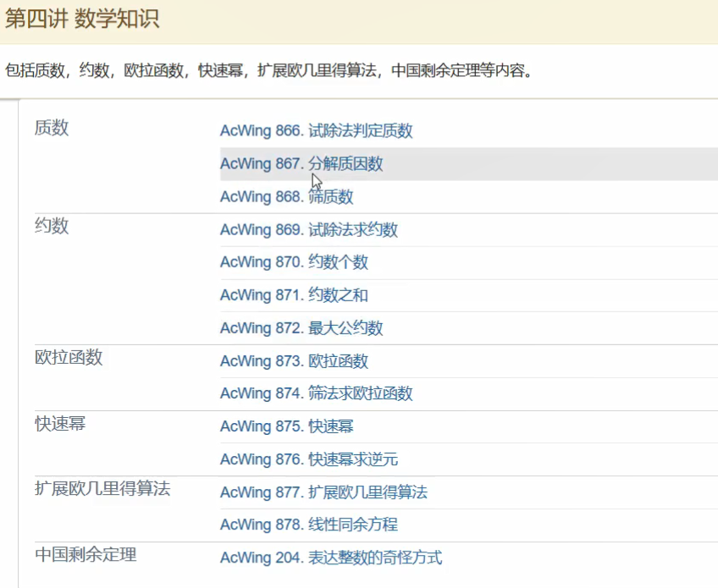
Task: Open AcWing 869 试除法求约数 link
Action: click(x=308, y=230)
